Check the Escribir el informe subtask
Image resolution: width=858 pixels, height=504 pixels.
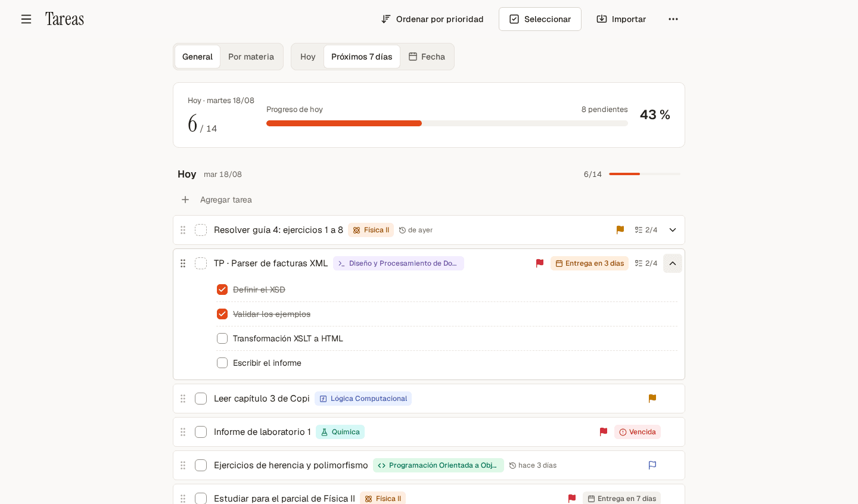(222, 363)
